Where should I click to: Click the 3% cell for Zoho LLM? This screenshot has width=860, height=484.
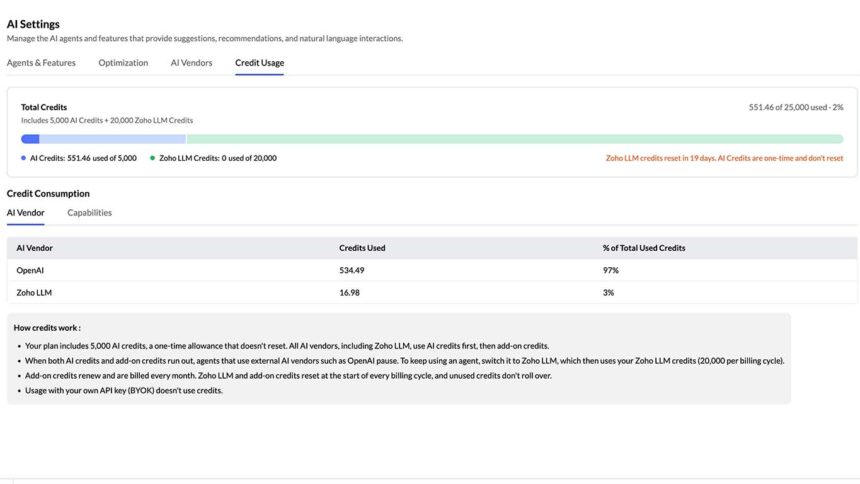[608, 292]
